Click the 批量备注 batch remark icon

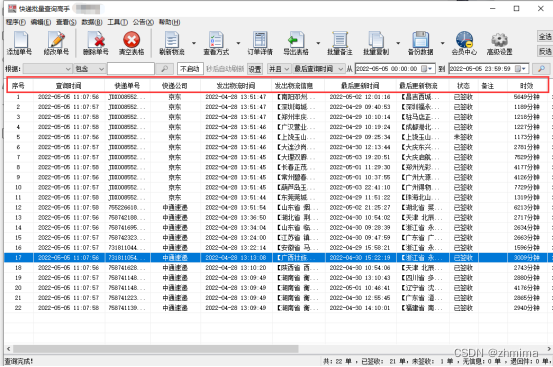340,39
